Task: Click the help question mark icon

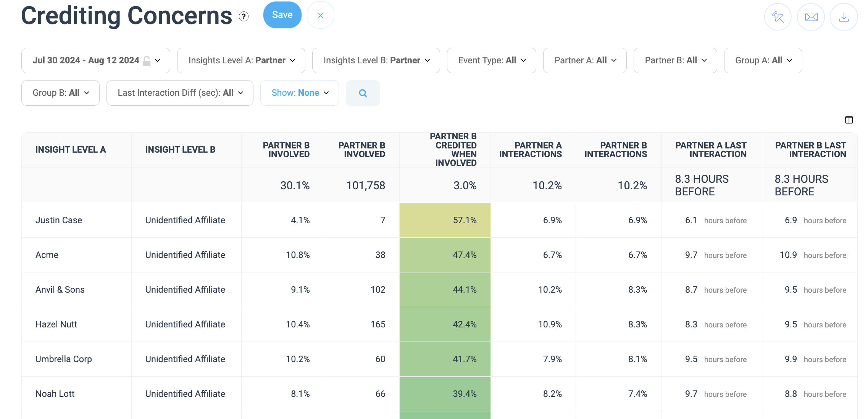Action: (x=244, y=16)
